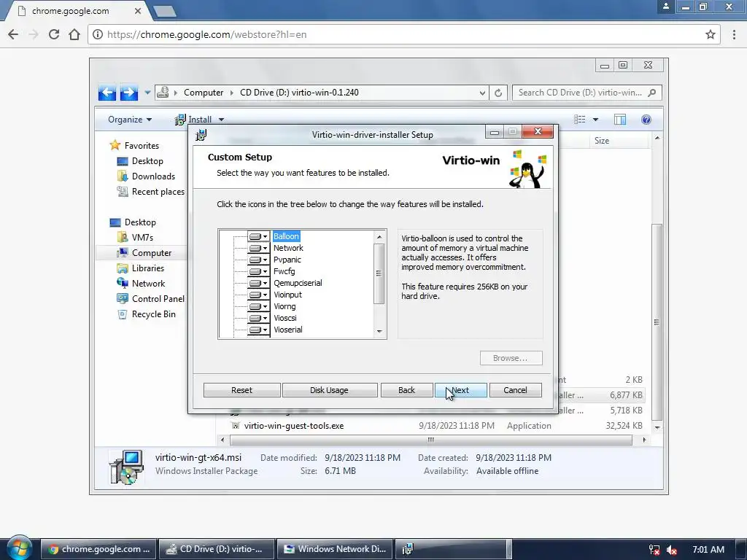Open Vioserial feature install-state dropdown icon
This screenshot has height=560, width=747.
tap(259, 330)
